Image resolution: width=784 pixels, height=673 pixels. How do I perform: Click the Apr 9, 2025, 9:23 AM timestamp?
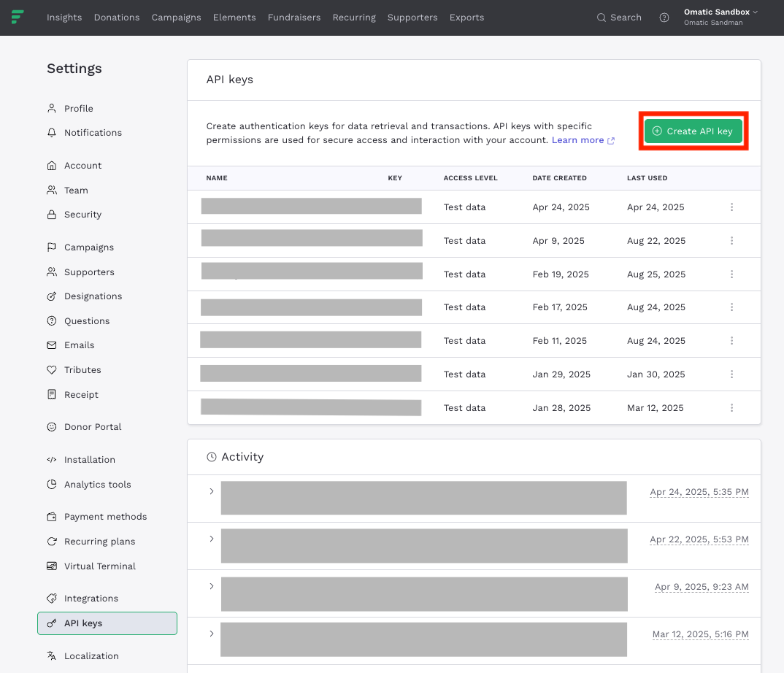[702, 587]
